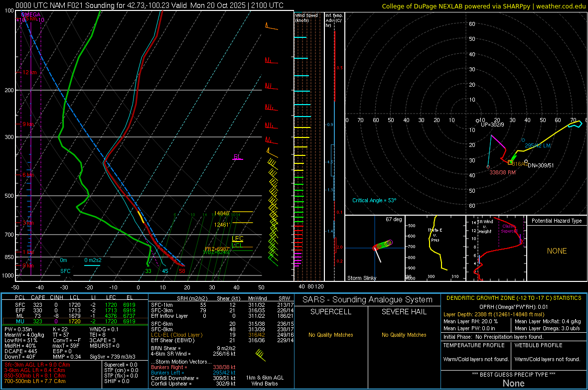Select the Bunkers left-mover circle on the hodograph
This screenshot has height=390, width=588.
523,140
